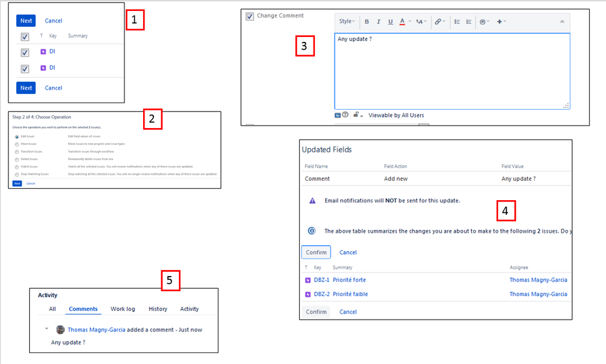Apply red text color button

402,22
